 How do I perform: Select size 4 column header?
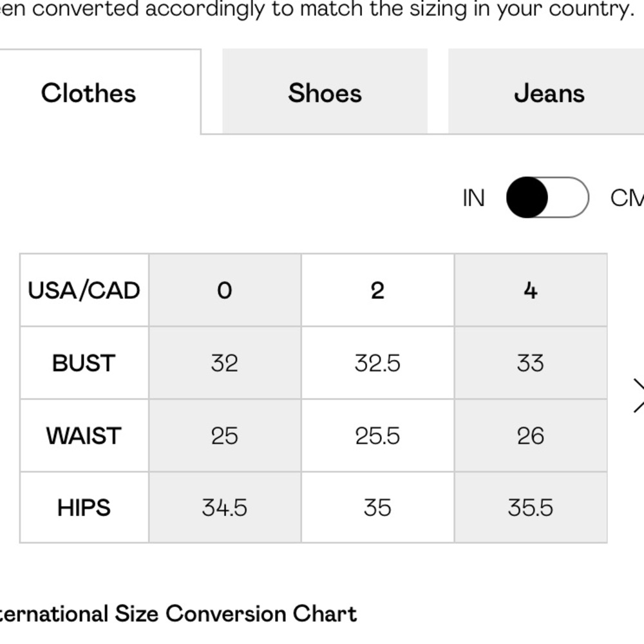[531, 290]
